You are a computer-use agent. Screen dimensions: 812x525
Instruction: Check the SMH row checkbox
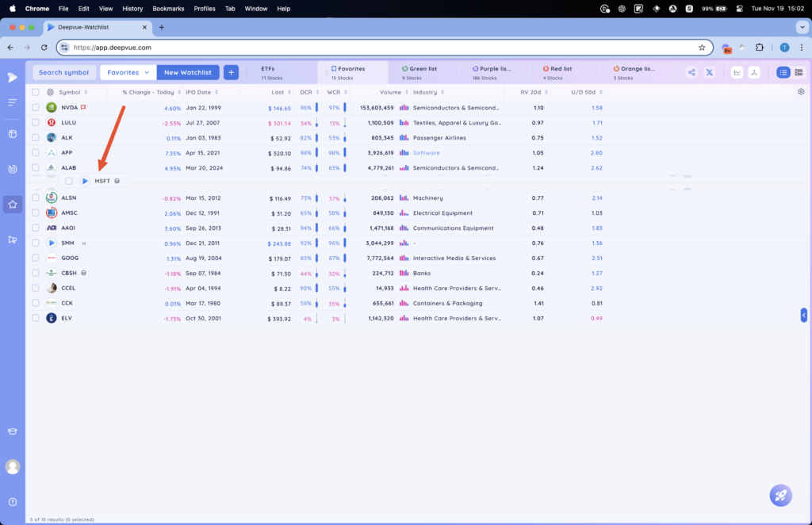click(x=35, y=243)
